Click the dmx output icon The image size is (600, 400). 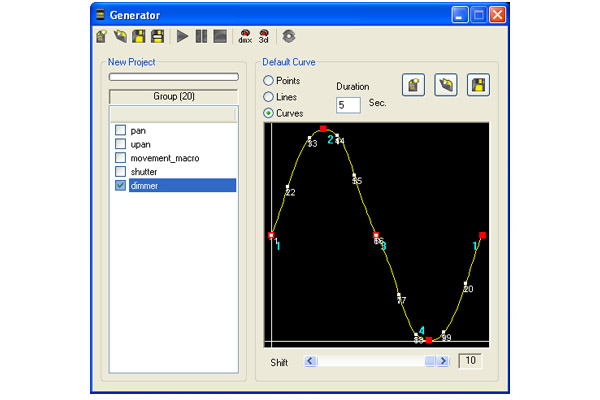pos(245,37)
